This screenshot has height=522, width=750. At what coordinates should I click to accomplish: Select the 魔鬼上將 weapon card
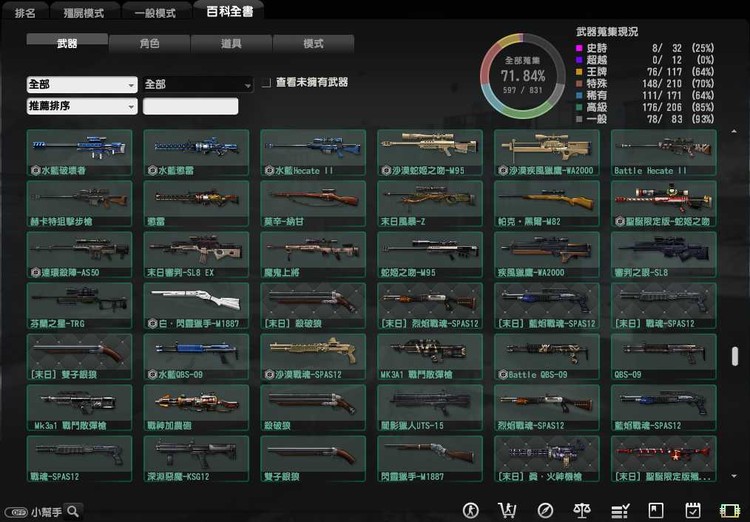tap(313, 255)
